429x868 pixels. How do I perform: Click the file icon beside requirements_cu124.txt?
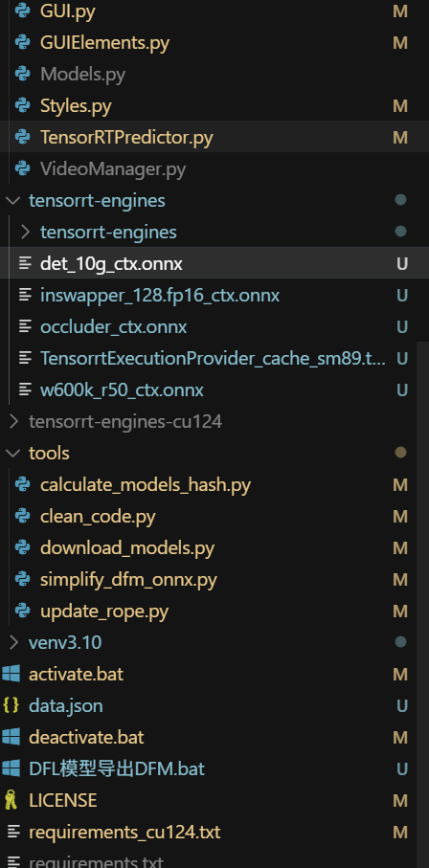pos(13,832)
